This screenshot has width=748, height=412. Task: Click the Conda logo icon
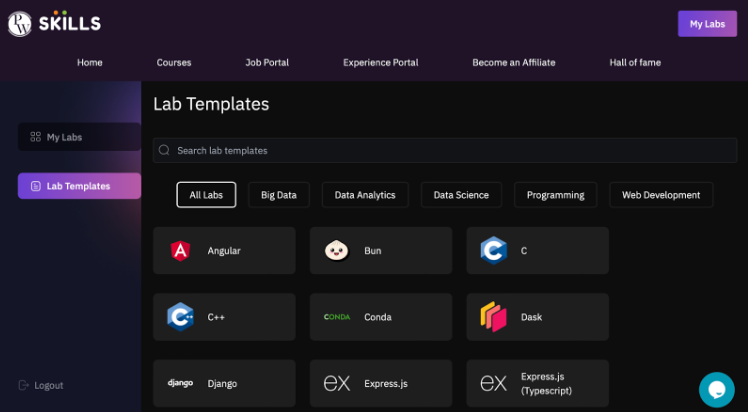click(336, 317)
